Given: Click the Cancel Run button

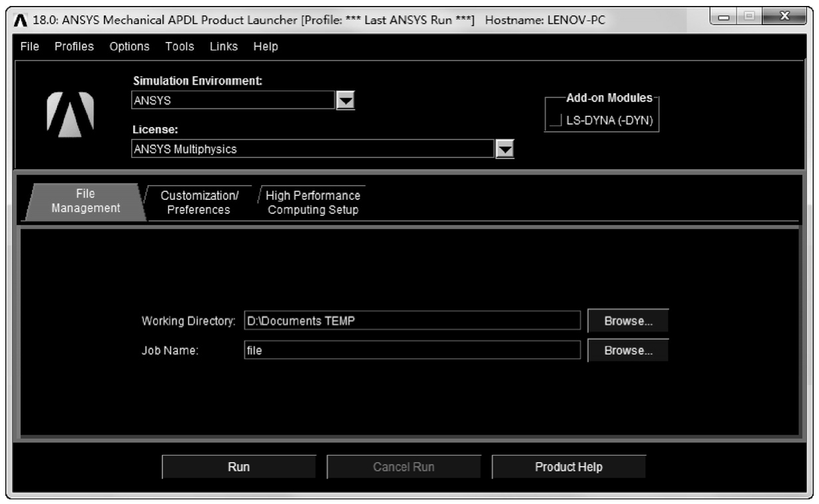Looking at the screenshot, I should [x=404, y=467].
